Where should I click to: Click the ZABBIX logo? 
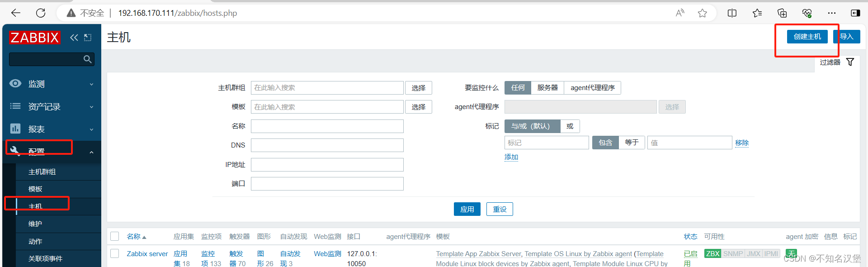[34, 38]
